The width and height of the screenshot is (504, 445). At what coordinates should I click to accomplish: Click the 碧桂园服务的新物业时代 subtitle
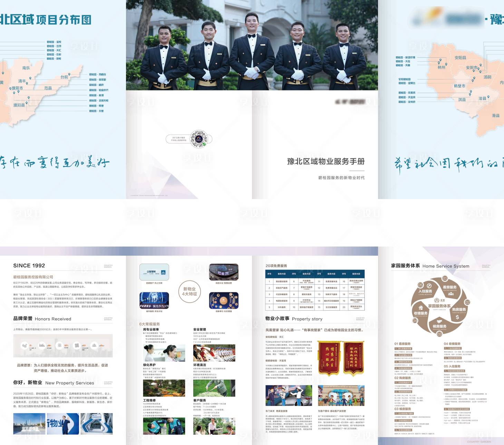341,178
